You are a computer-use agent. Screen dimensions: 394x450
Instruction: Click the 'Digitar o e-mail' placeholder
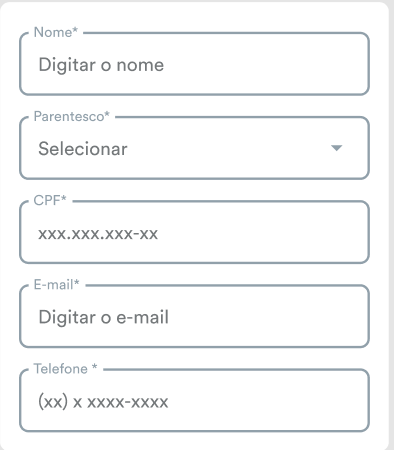[x=104, y=317]
